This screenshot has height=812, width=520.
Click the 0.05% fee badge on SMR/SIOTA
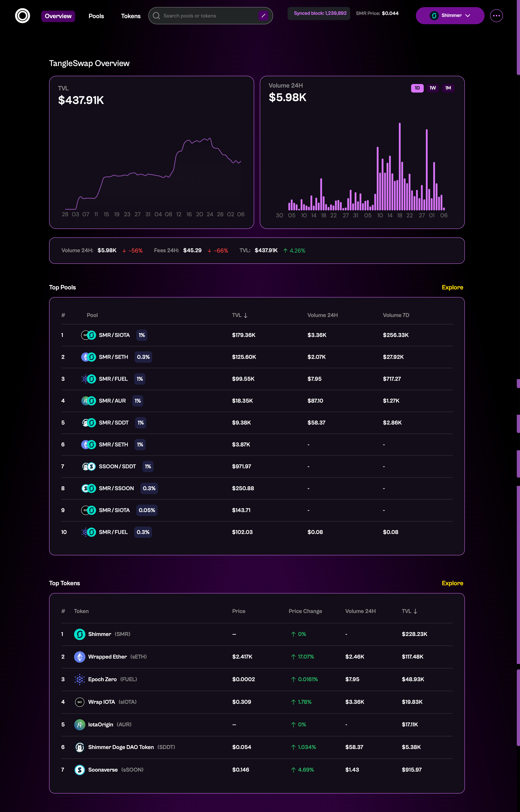click(147, 510)
